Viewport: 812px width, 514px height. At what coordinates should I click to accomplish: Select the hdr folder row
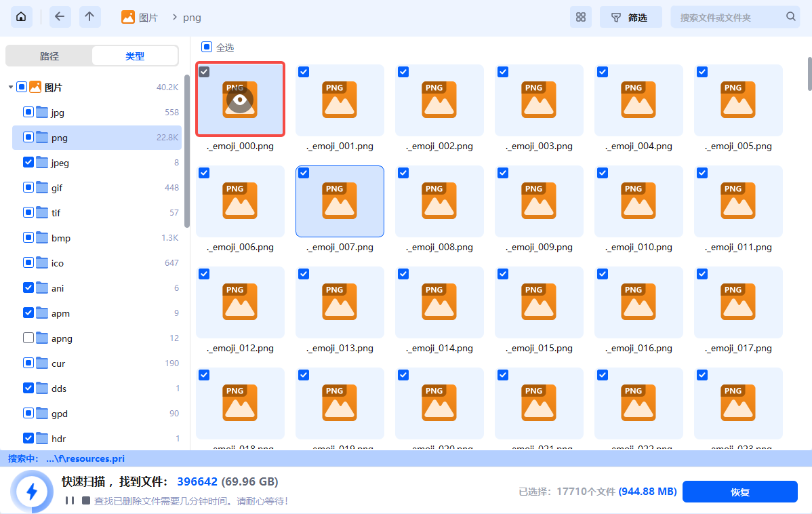tap(97, 438)
